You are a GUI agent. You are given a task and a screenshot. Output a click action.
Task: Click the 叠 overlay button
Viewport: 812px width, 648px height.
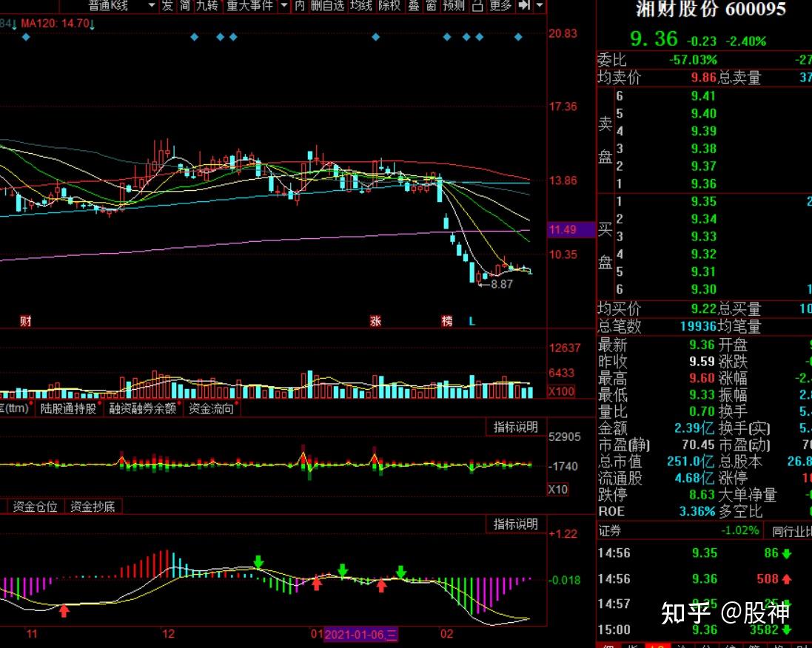tap(414, 6)
